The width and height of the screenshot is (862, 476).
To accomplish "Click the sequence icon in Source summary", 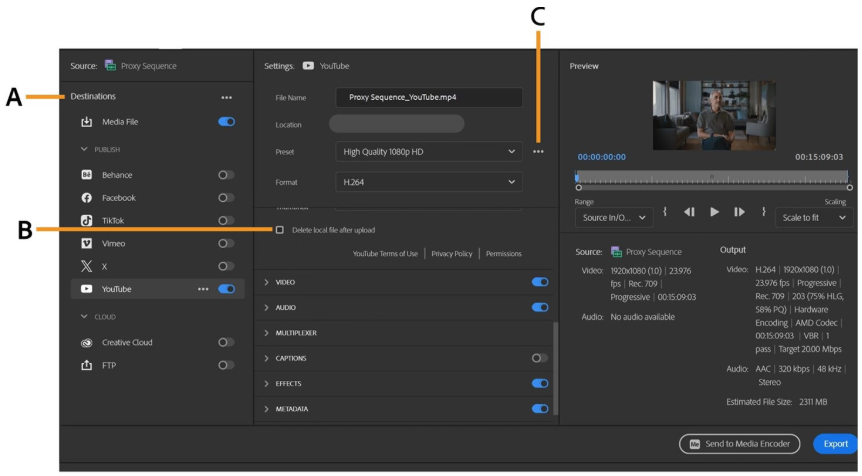I will (617, 252).
